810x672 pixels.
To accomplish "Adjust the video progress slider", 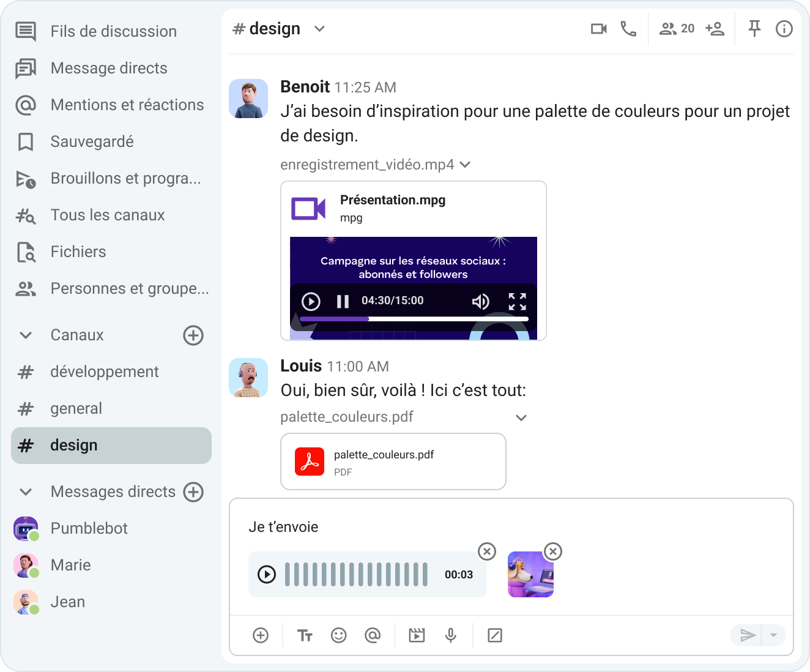I will click(x=367, y=319).
